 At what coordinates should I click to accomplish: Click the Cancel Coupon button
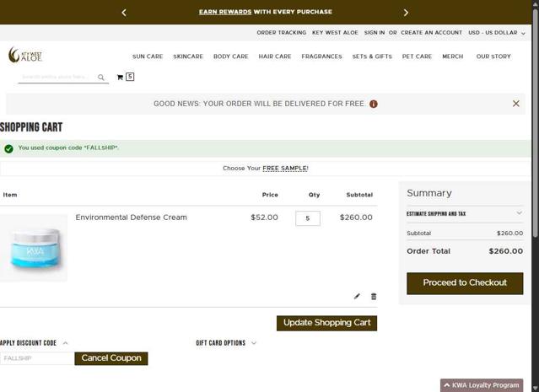point(111,358)
